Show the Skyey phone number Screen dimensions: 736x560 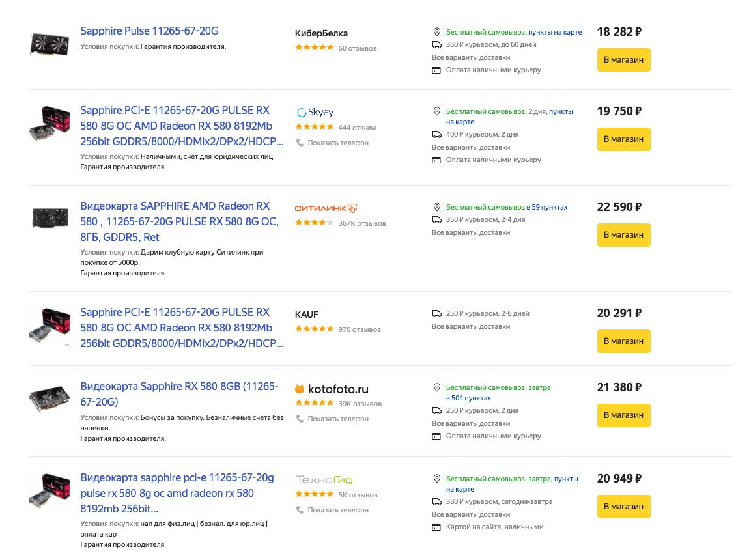tap(338, 143)
